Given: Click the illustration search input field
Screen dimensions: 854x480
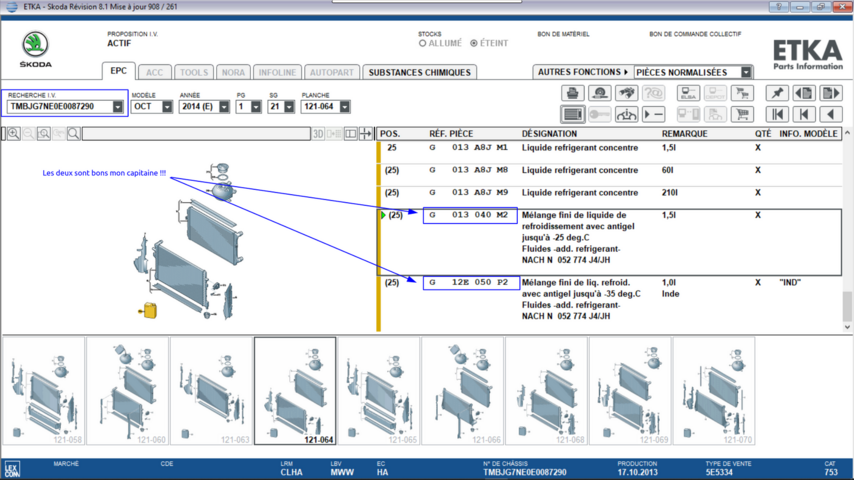Looking at the screenshot, I should pyautogui.click(x=196, y=133).
